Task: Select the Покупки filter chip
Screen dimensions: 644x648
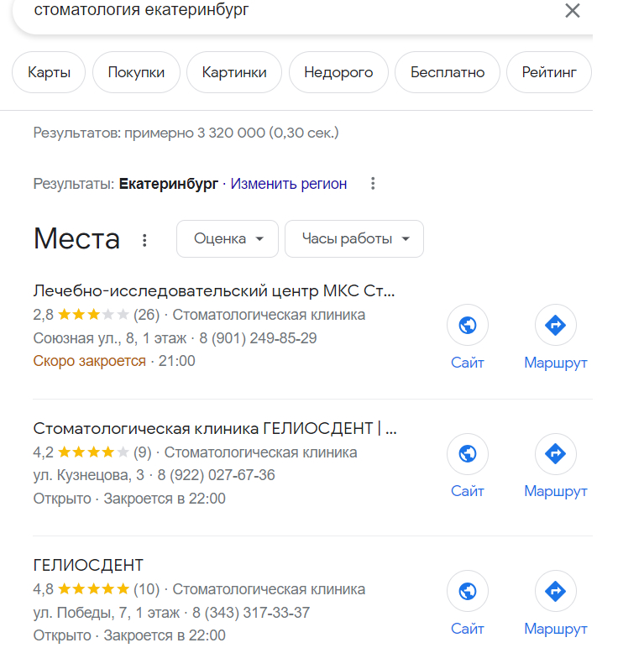Action: (x=136, y=72)
